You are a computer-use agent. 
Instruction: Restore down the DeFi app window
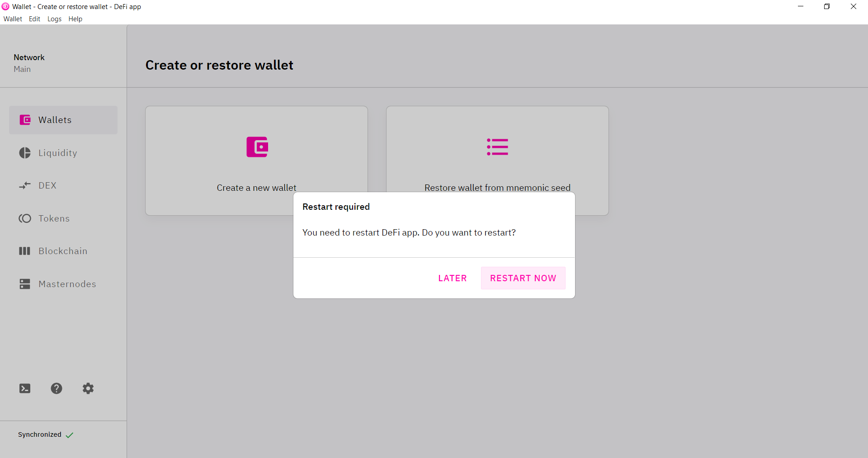[827, 6]
